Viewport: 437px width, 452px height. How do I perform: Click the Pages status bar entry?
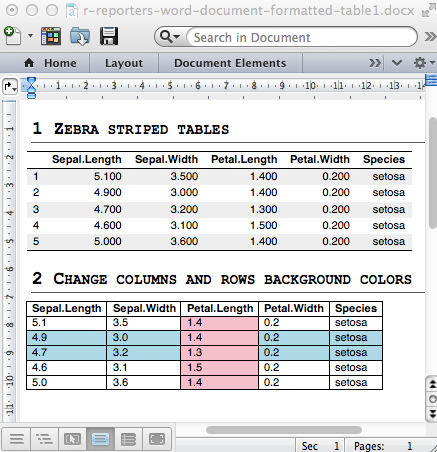pos(383,446)
